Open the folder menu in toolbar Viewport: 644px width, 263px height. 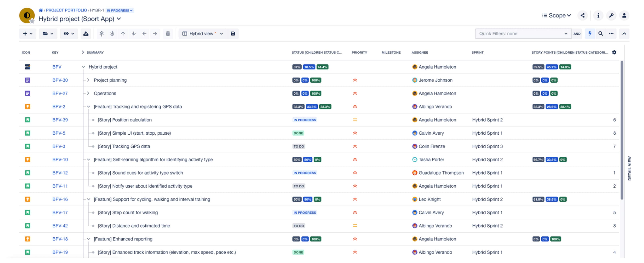click(x=48, y=33)
